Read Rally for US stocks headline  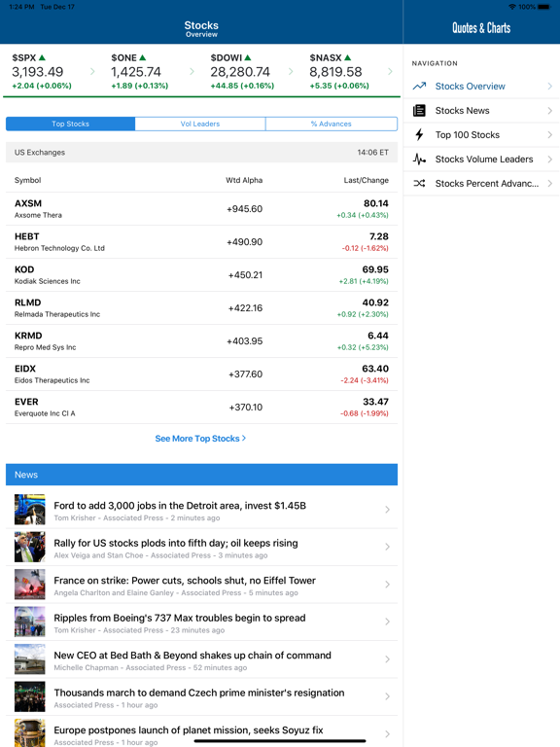[x=176, y=543]
